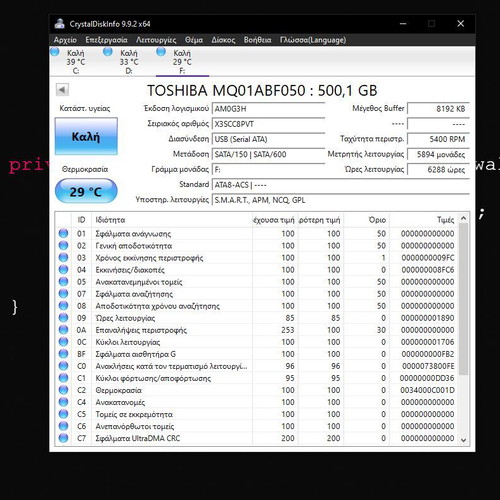500x500 pixels.
Task: Click the rotation rate value 5400 RPM
Action: tap(438, 139)
